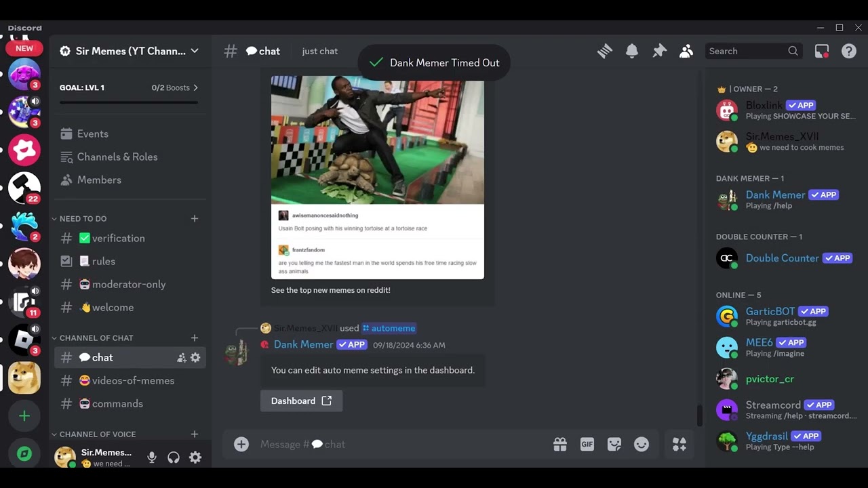868x488 pixels.
Task: Click Yggdrasil in member list
Action: coord(787,441)
